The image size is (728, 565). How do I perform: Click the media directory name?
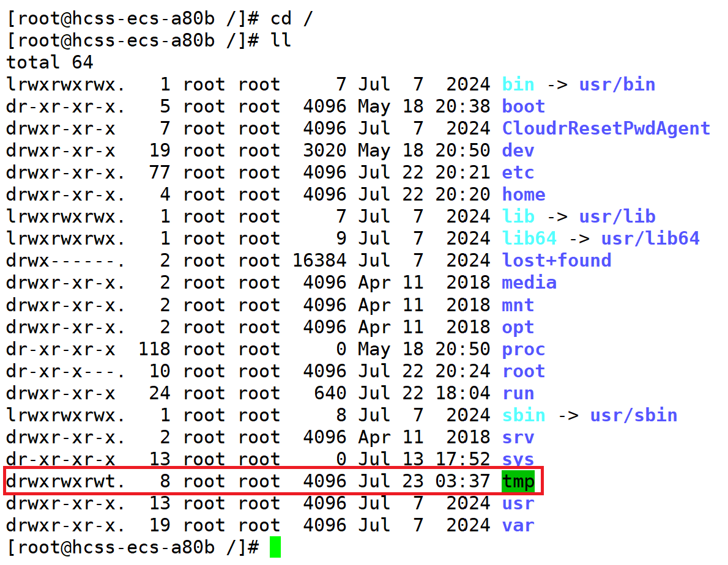pos(529,282)
